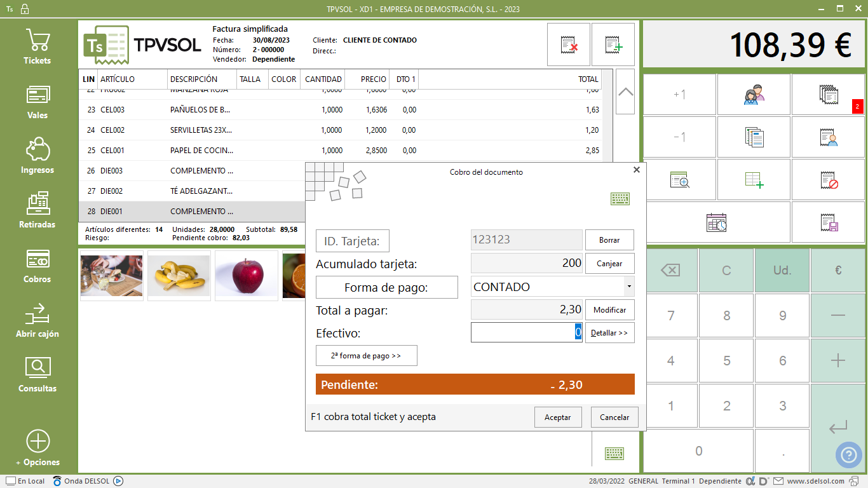
Task: Open the customers icon in right panel
Action: coord(754,95)
